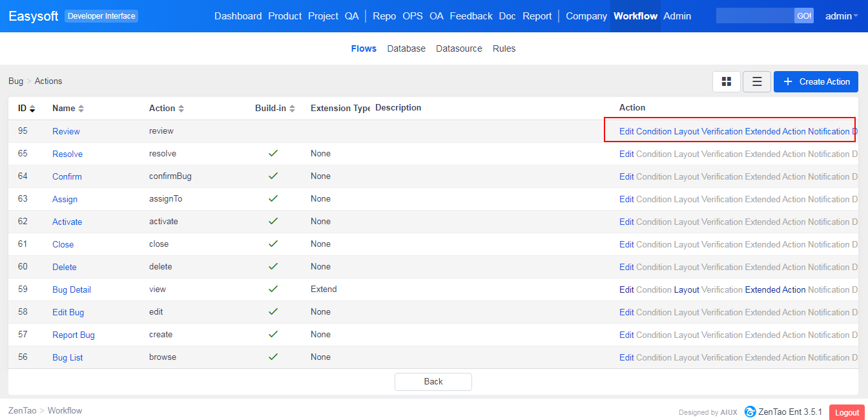Click plus icon on Create Action button
The image size is (868, 420).
tap(787, 81)
